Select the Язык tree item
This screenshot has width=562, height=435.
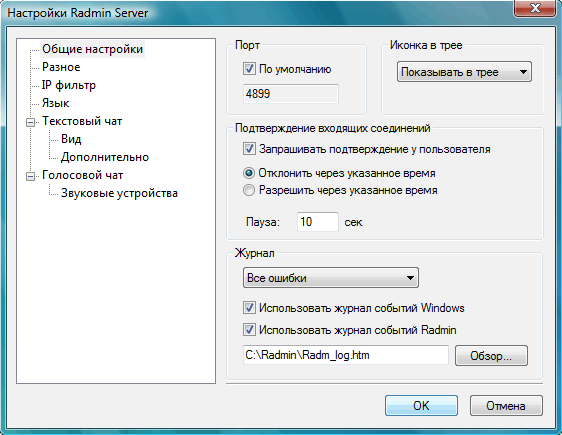tap(56, 103)
